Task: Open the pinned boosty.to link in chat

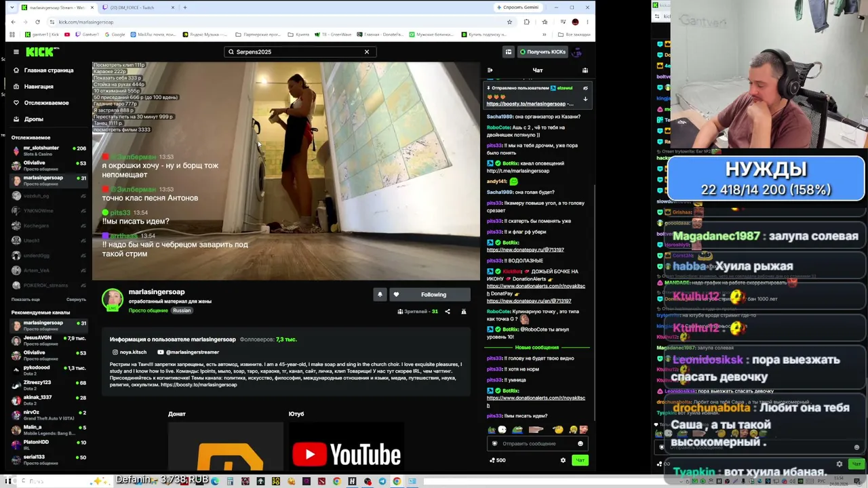Action: [x=530, y=104]
